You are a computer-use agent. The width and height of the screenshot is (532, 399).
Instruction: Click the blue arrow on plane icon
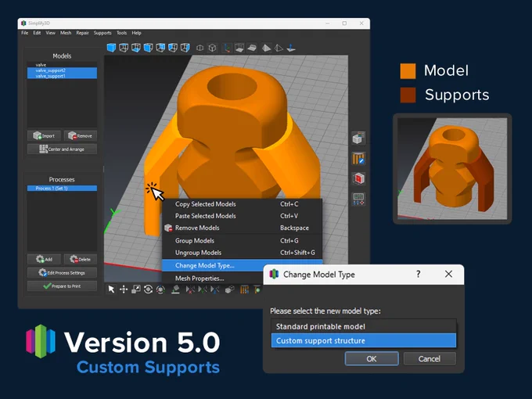[291, 49]
